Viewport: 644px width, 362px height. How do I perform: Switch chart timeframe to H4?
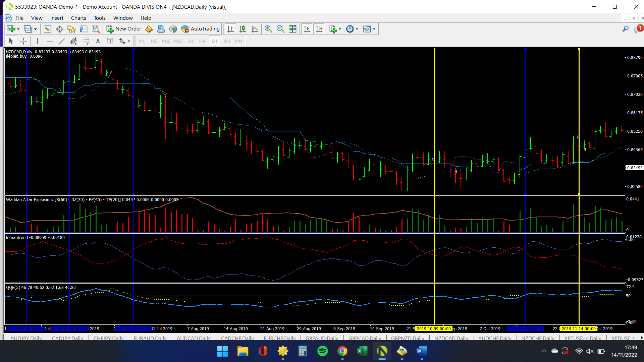click(x=202, y=41)
